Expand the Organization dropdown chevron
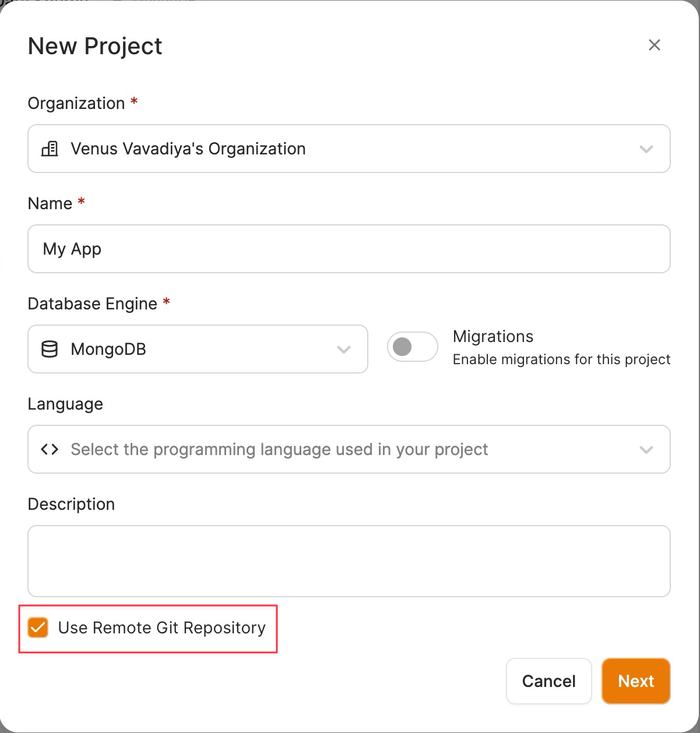Image resolution: width=700 pixels, height=733 pixels. pos(646,149)
